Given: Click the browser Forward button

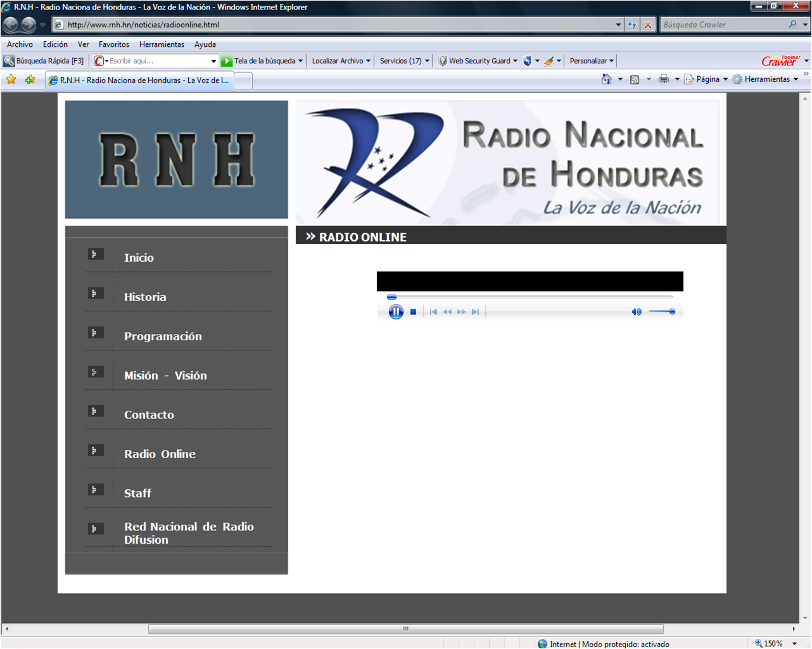Looking at the screenshot, I should click(29, 25).
